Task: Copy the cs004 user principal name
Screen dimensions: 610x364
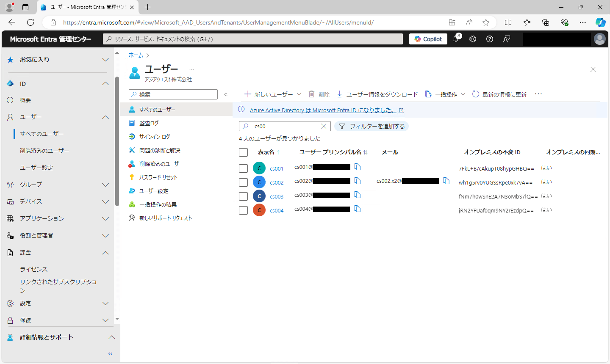Action: pyautogui.click(x=358, y=209)
